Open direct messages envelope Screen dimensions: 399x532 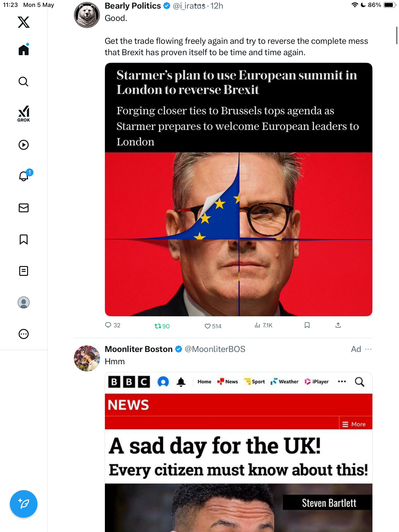coord(24,208)
